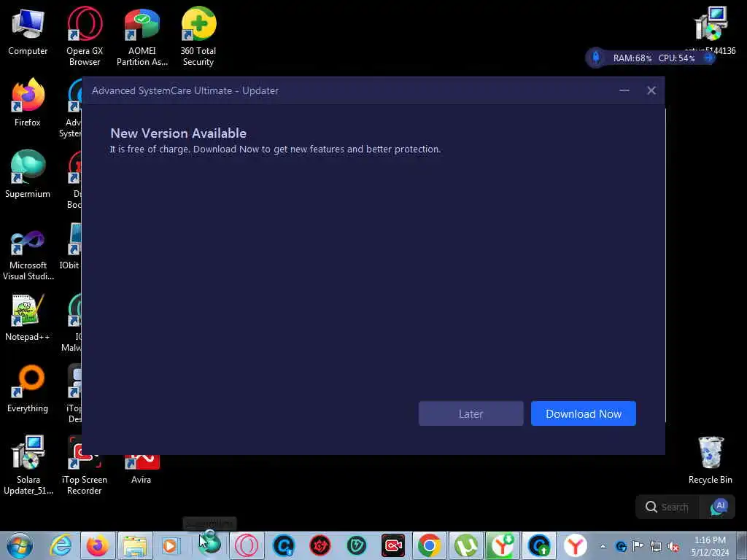The image size is (747, 560).
Task: Open the Computer desktop icon
Action: (x=28, y=31)
